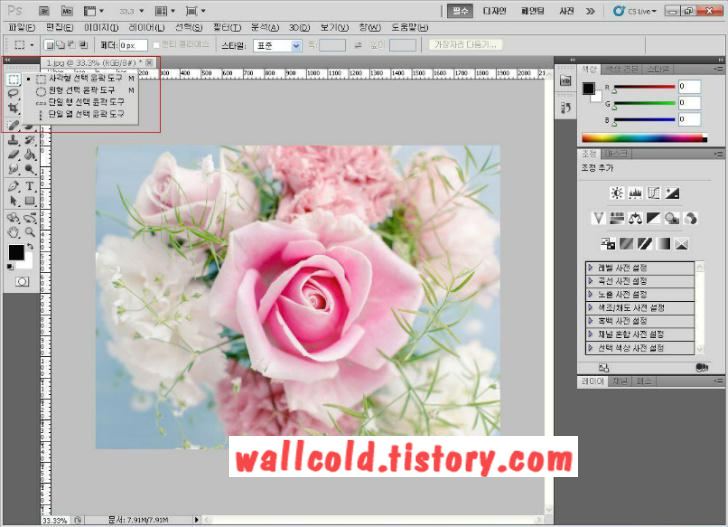The width and height of the screenshot is (728, 527).
Task: Swap foreground and background colors
Action: 30,246
